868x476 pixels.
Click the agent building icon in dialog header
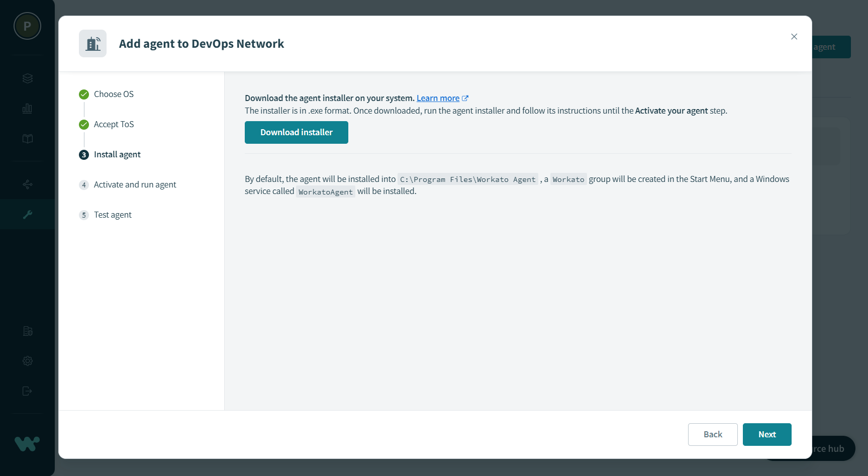pos(92,44)
